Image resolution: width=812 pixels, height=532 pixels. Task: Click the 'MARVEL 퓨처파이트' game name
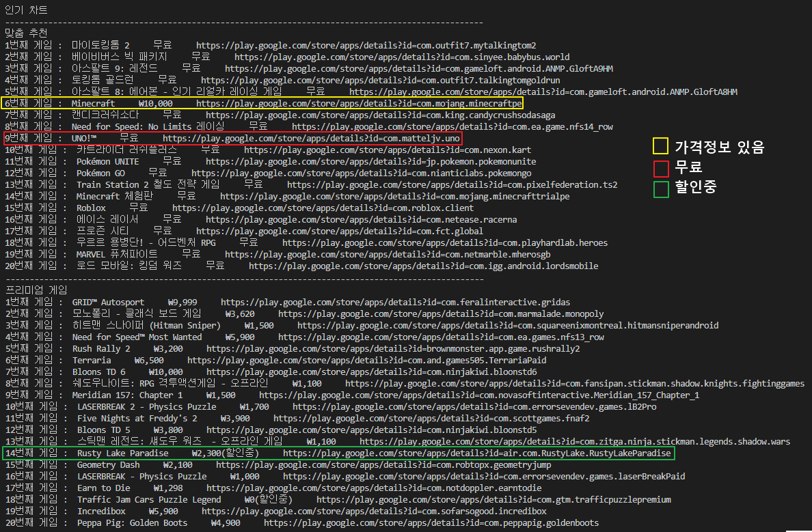[117, 255]
